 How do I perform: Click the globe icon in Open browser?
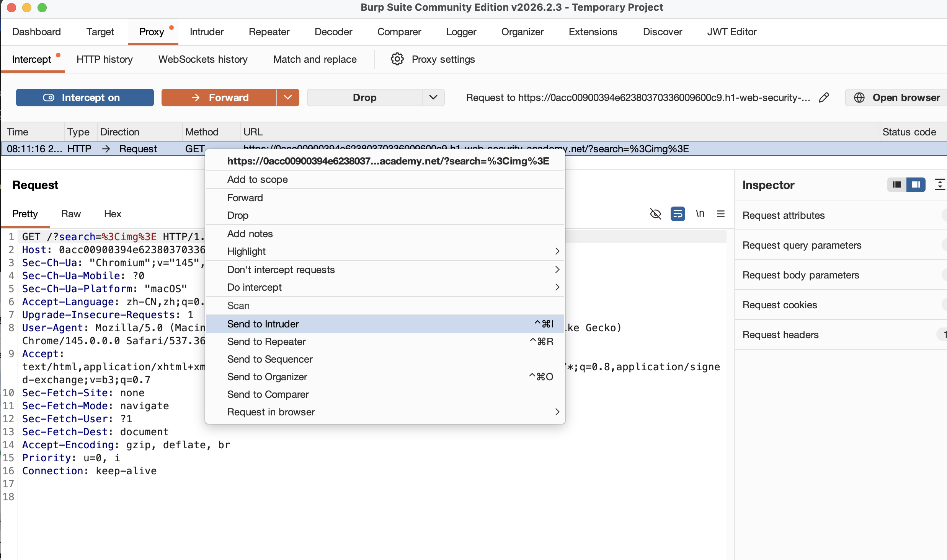859,98
